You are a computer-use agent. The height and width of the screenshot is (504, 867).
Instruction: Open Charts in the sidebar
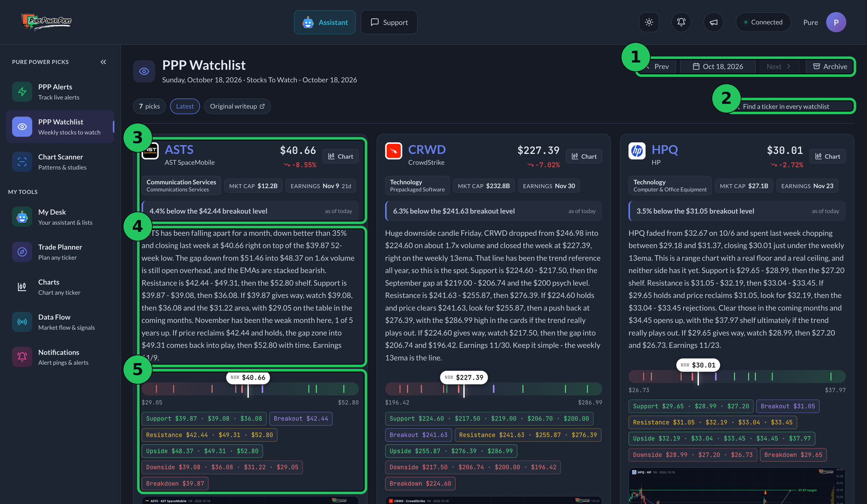click(x=60, y=287)
